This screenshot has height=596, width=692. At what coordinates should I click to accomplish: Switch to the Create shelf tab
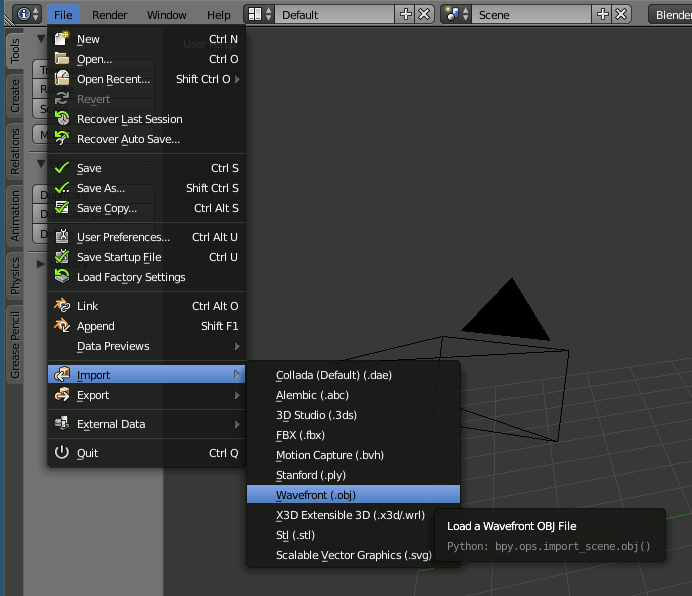15,96
